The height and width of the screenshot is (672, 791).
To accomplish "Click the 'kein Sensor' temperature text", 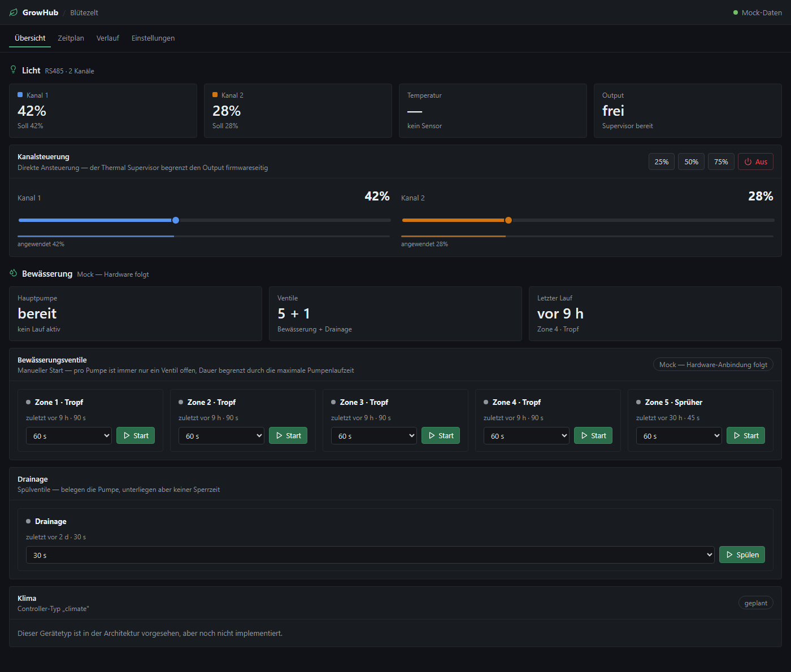I will [424, 126].
